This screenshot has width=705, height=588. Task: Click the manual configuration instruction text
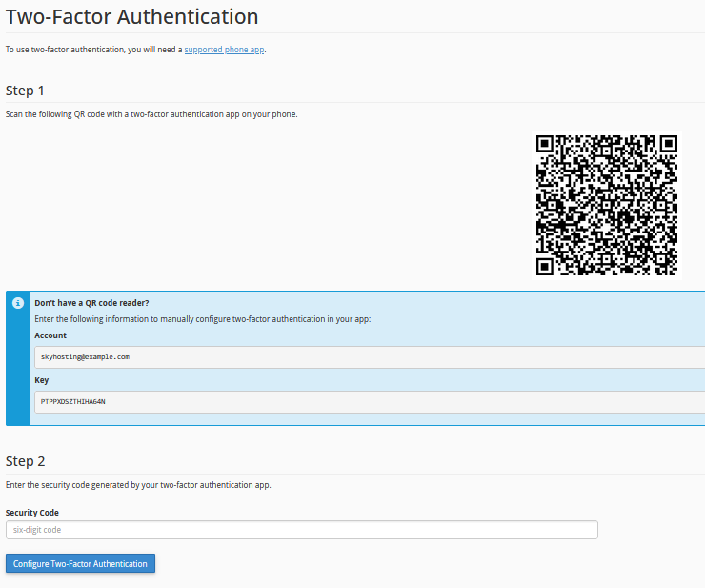pyautogui.click(x=202, y=319)
